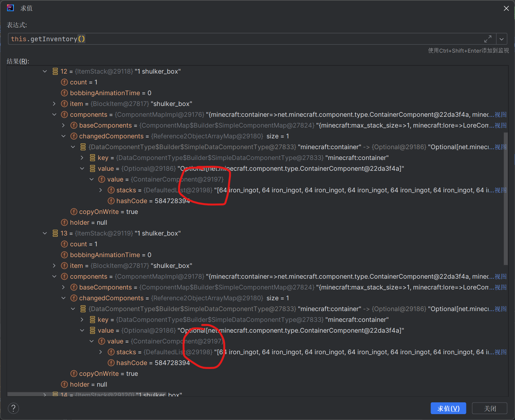Collapse entry 12 ItemStack node
Image resolution: width=515 pixels, height=420 pixels.
(45, 71)
